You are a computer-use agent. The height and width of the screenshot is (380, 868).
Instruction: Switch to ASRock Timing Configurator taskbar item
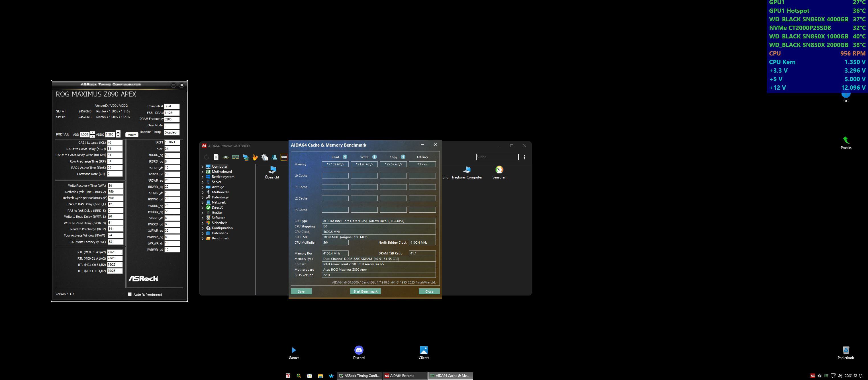coord(359,376)
